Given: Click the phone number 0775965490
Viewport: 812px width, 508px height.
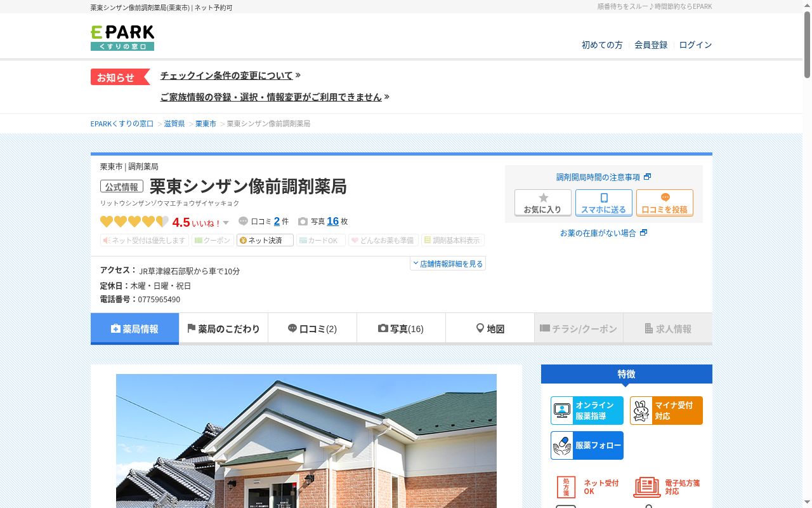Looking at the screenshot, I should pyautogui.click(x=159, y=300).
